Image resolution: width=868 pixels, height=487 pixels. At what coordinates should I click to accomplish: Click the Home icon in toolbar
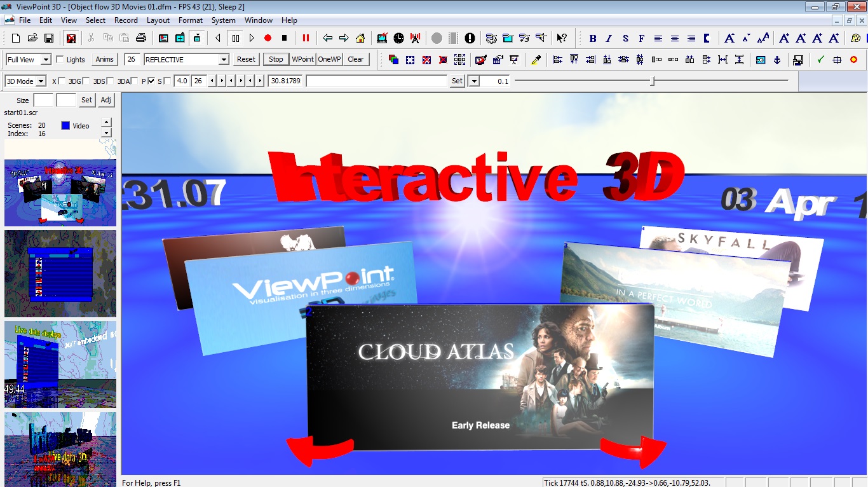360,38
